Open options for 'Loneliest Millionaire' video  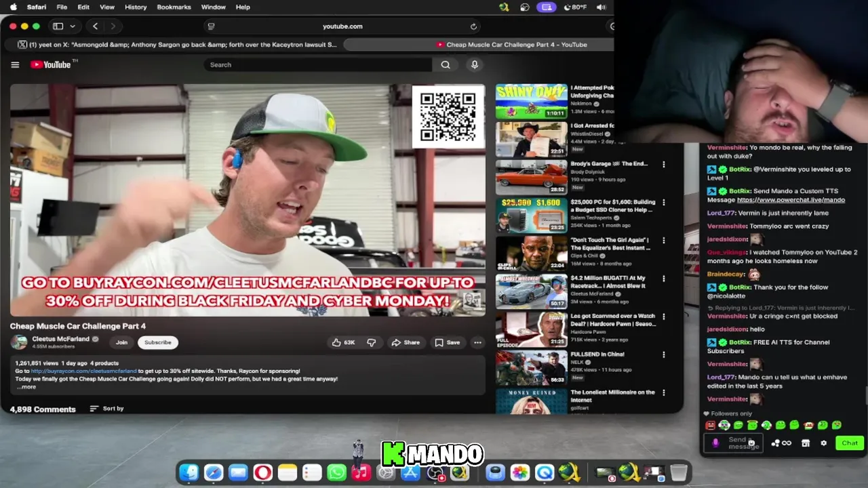coord(663,393)
